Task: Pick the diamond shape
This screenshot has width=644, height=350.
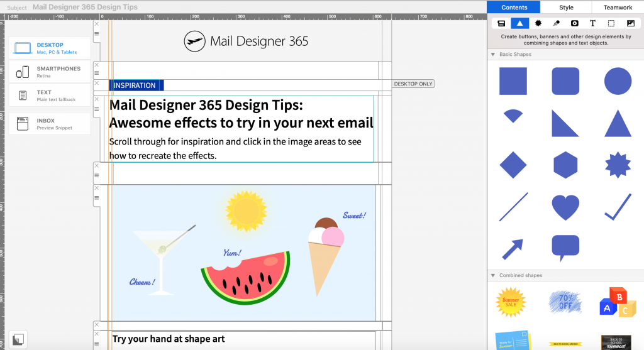Action: click(x=513, y=165)
